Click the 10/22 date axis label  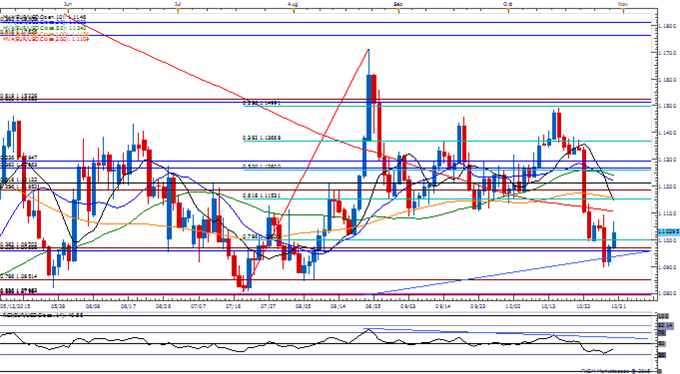coord(583,305)
